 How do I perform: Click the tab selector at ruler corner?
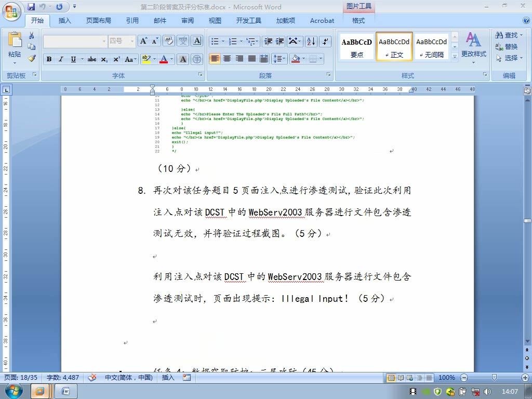pos(6,90)
